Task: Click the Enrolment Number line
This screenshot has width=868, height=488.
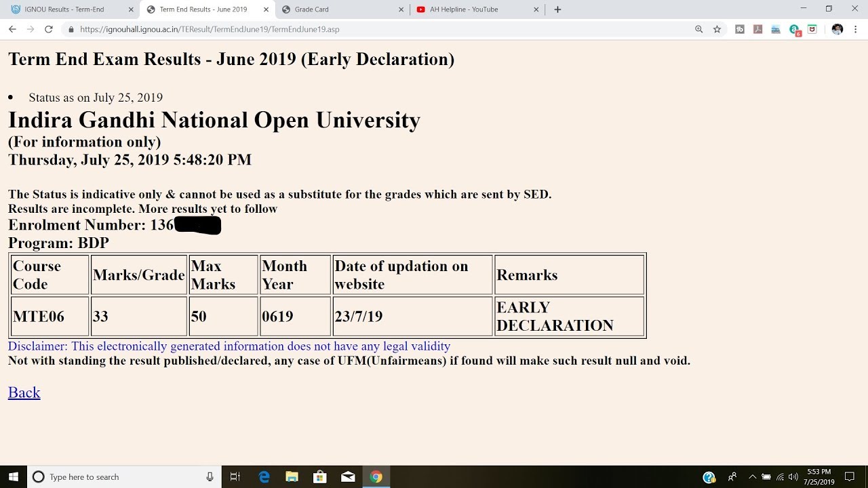Action: 115,225
